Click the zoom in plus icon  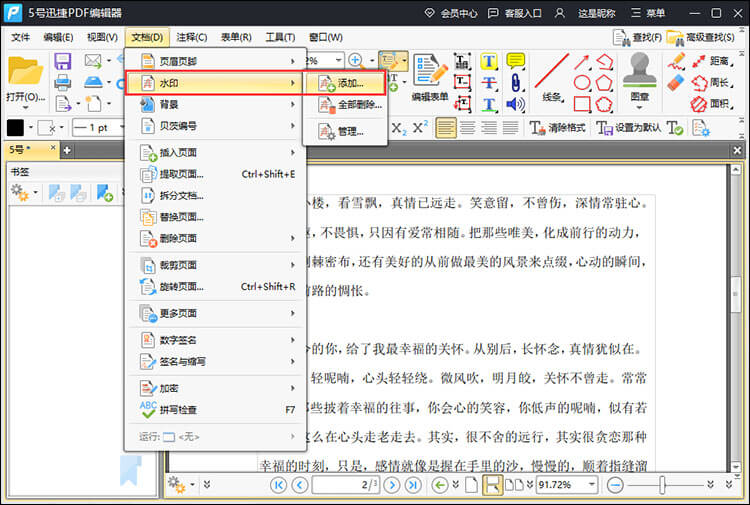pos(355,60)
